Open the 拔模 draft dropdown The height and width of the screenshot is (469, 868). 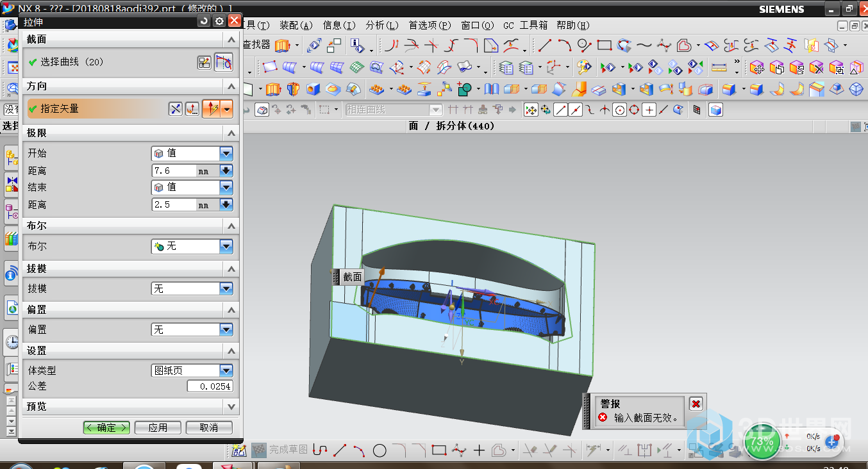[x=226, y=289]
